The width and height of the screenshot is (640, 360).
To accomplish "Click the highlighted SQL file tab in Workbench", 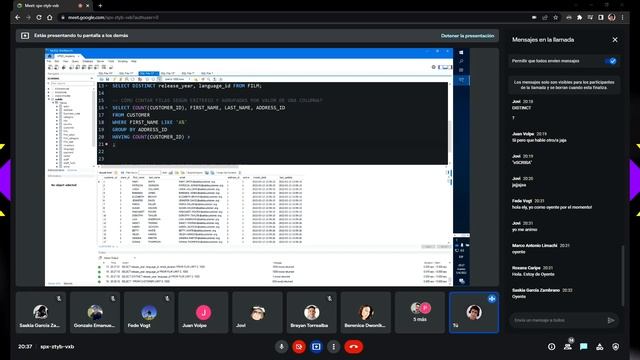I will 148,73.
